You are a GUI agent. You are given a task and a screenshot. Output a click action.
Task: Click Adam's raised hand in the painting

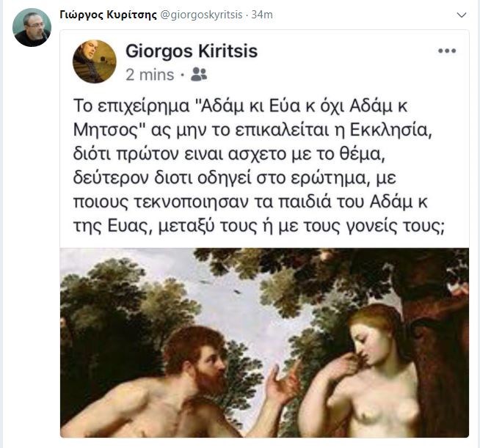[282, 382]
